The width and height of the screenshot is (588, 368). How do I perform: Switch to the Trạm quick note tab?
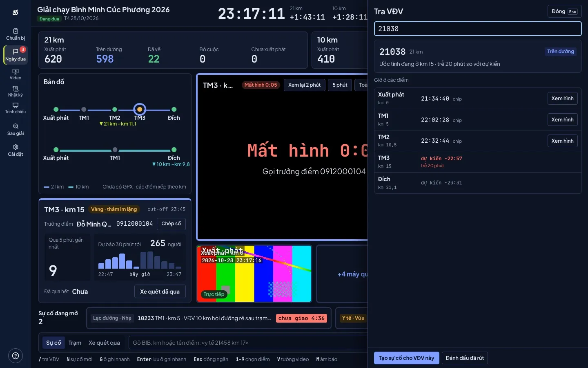75,343
